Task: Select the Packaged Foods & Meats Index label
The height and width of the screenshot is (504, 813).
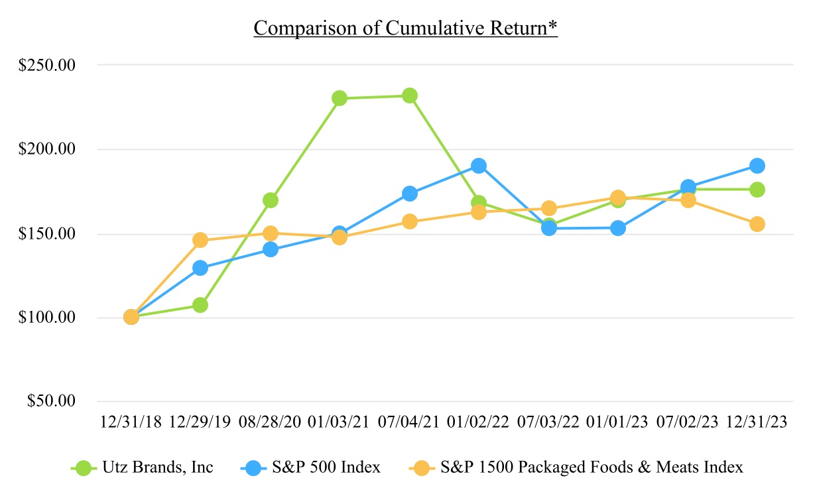Action: [591, 468]
